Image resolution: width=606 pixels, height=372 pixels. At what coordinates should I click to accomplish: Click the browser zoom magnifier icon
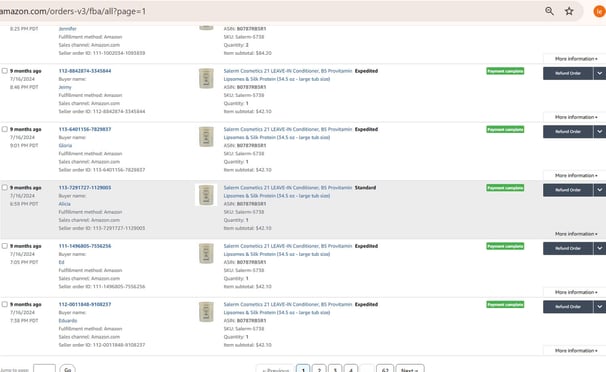[x=549, y=11]
